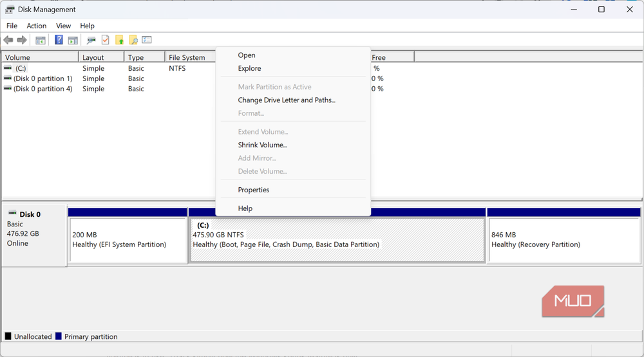Click the disk icon next to Disk 0 label
This screenshot has height=357, width=644.
point(12,213)
